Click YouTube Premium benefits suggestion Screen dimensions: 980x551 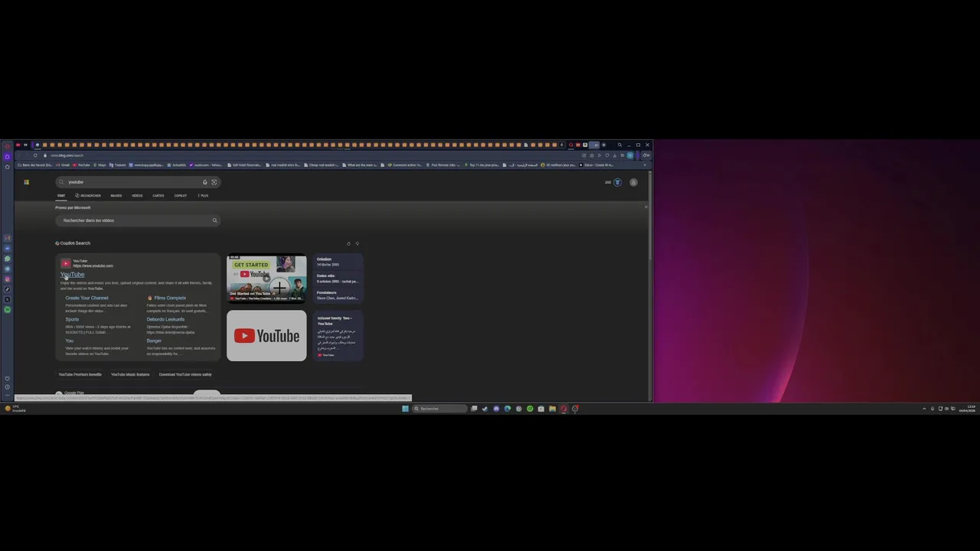coord(80,374)
